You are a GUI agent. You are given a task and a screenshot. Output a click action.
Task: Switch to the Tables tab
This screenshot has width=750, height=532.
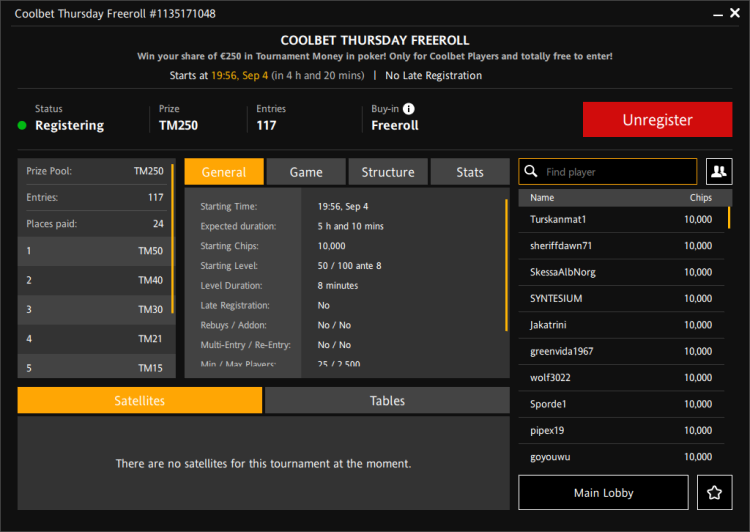tap(387, 400)
